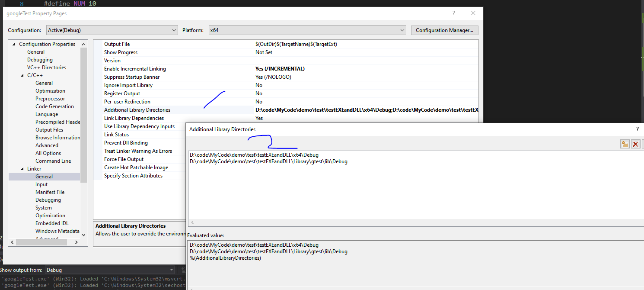Open the Platform dropdown showing x64
This screenshot has width=644, height=290.
click(402, 30)
